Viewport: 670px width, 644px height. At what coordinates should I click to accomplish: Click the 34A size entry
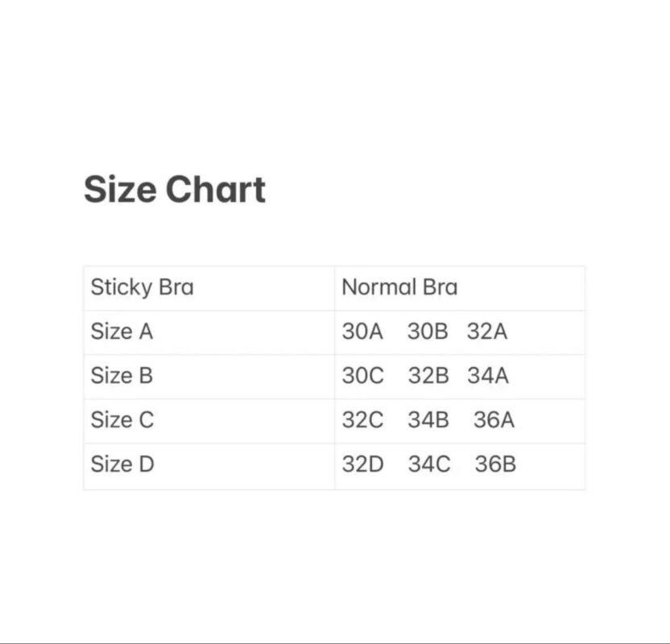click(x=488, y=376)
